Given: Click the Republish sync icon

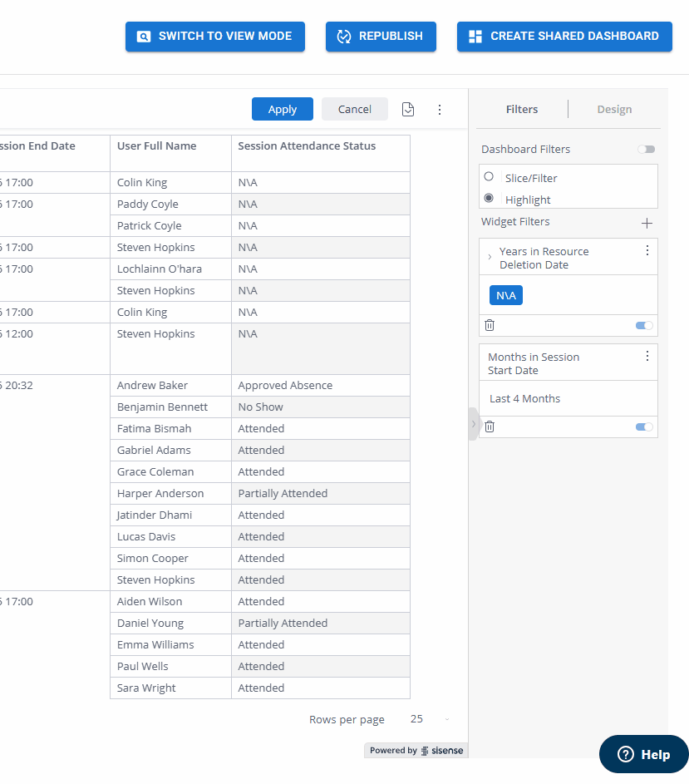Looking at the screenshot, I should (342, 36).
